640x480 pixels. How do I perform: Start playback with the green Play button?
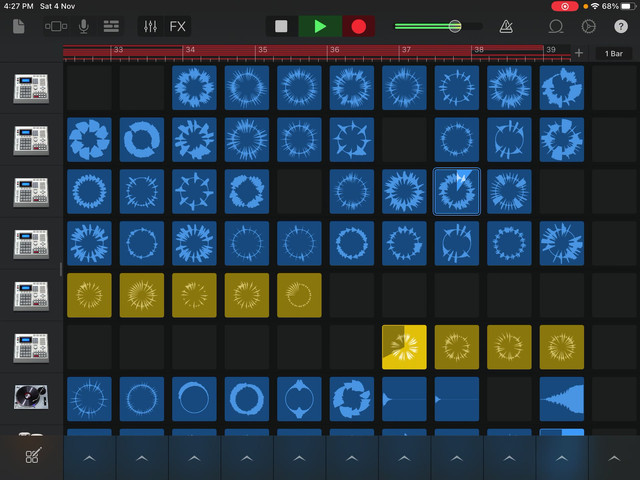point(320,27)
